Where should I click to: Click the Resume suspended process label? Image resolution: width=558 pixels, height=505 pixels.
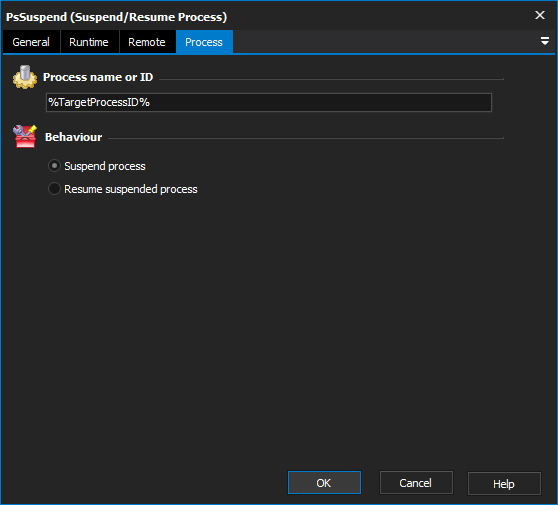point(131,189)
